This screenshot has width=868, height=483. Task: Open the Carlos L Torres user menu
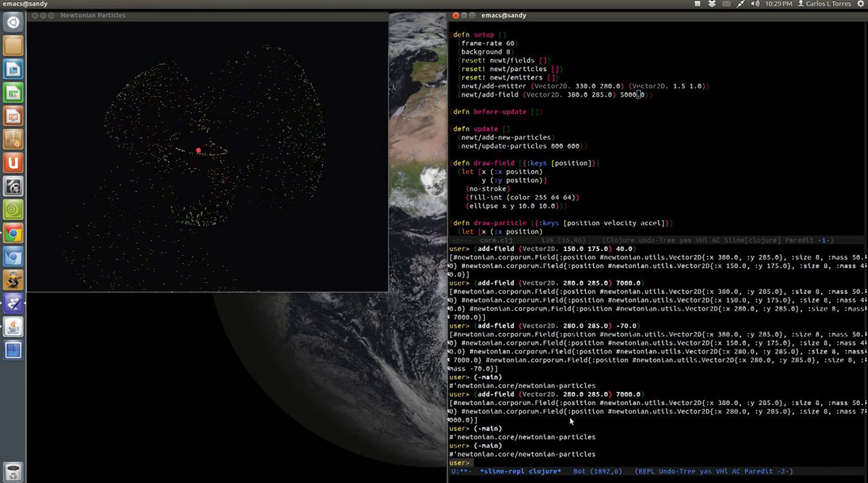[824, 4]
